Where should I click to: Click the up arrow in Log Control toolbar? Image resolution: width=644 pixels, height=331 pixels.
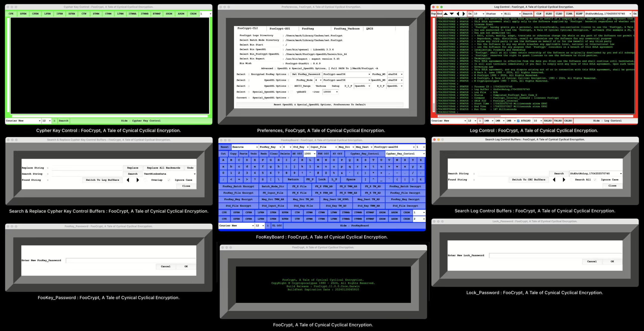point(446,14)
